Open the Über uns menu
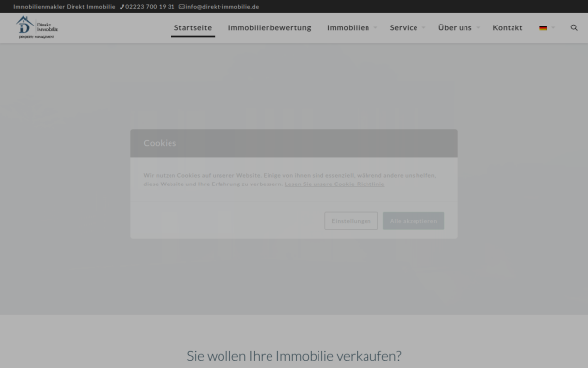This screenshot has height=368, width=588. click(x=455, y=27)
